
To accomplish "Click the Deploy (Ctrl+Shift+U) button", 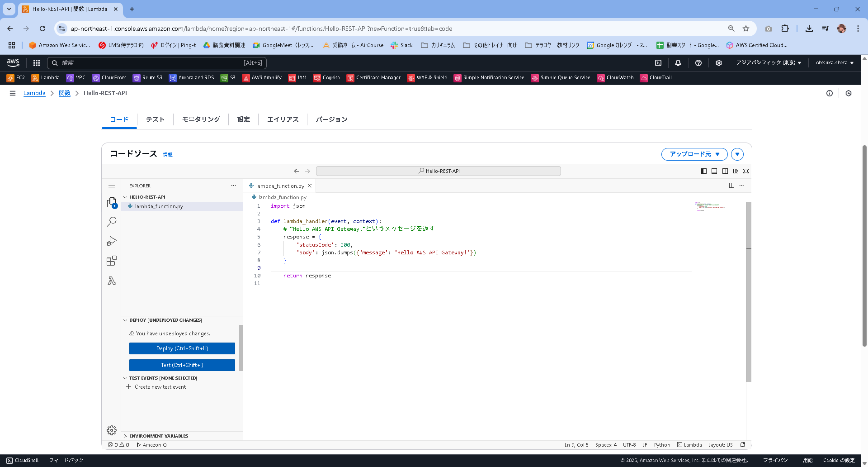I will 182,348.
